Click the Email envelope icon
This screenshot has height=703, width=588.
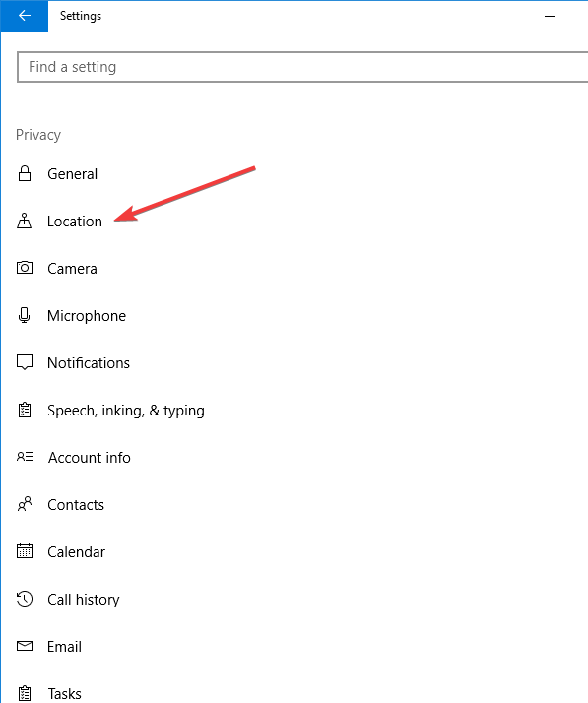coord(25,646)
